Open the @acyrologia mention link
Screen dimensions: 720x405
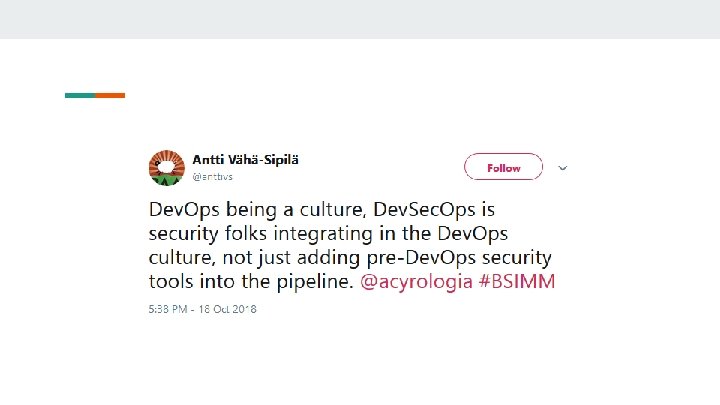[417, 282]
